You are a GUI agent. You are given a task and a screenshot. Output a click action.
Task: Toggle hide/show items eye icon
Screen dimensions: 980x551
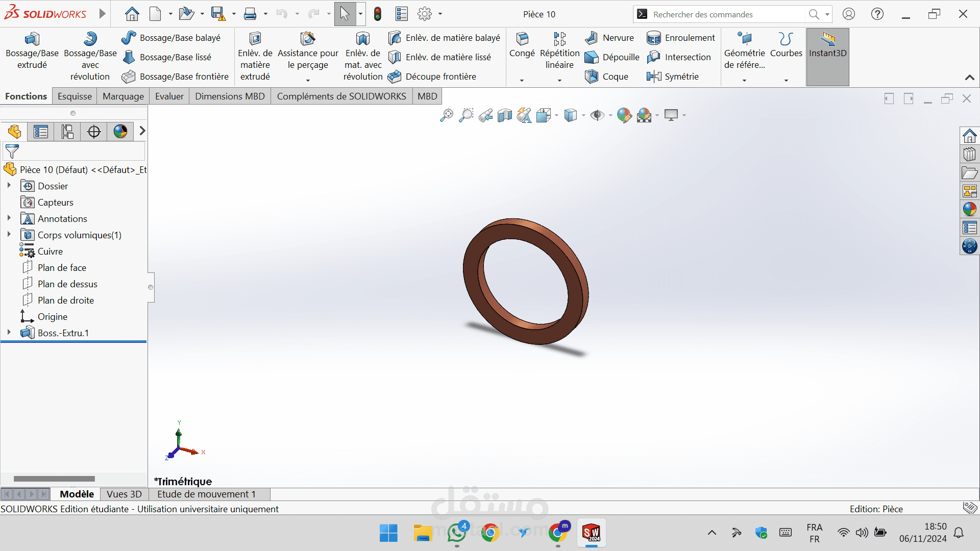597,115
